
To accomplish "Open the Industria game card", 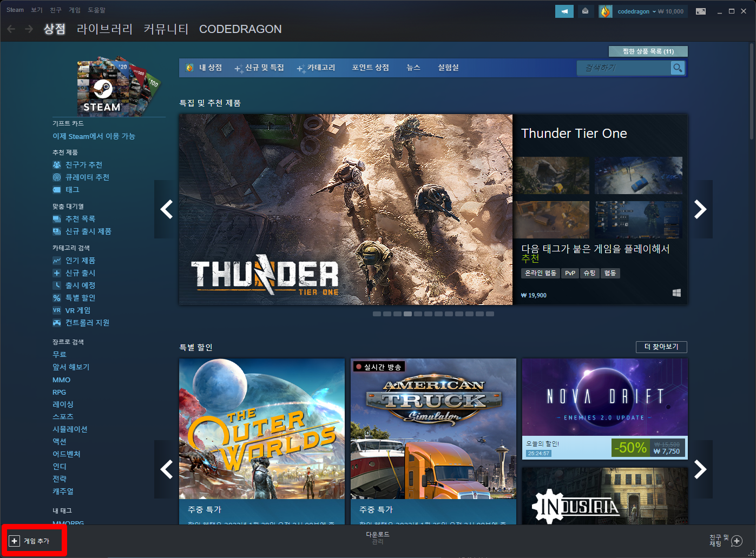I will point(605,496).
